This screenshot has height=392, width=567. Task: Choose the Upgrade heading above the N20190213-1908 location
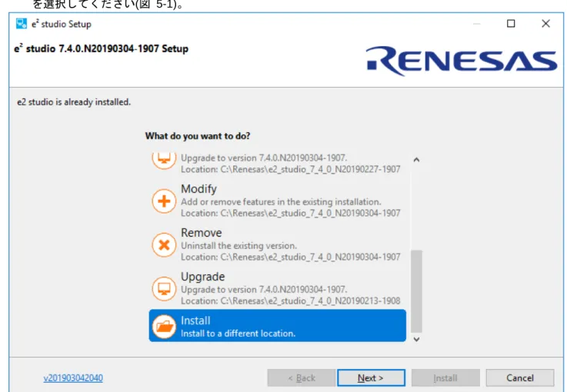(x=202, y=277)
